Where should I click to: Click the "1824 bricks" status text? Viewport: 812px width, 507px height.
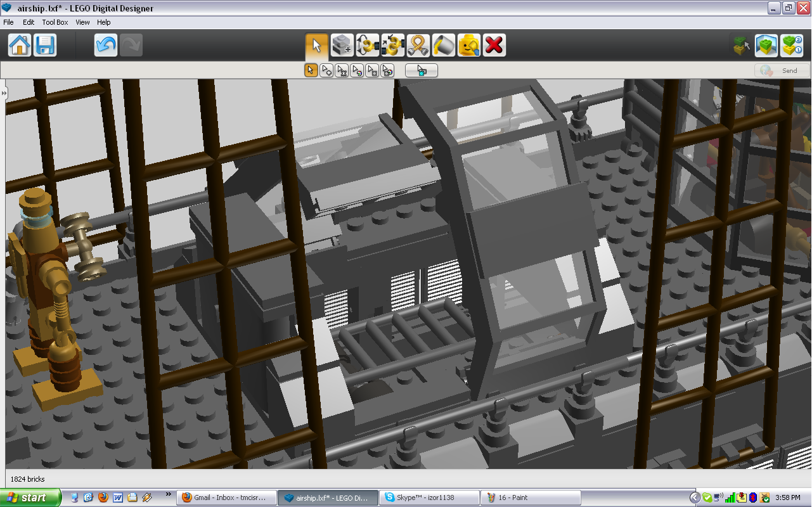coord(28,479)
